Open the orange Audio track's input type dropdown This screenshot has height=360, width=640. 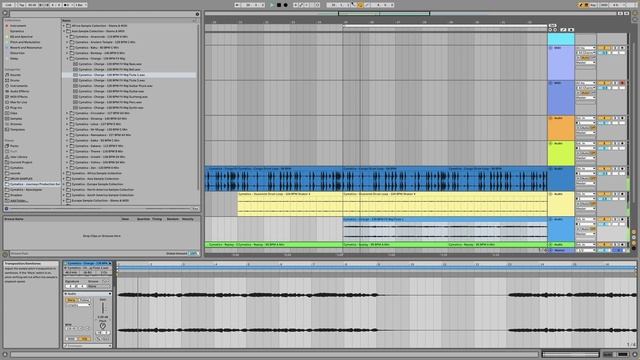coord(586,118)
